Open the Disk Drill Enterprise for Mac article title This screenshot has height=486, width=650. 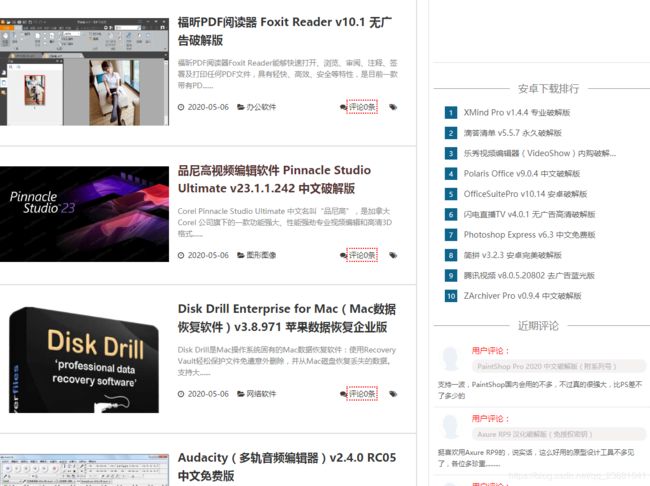(x=286, y=318)
